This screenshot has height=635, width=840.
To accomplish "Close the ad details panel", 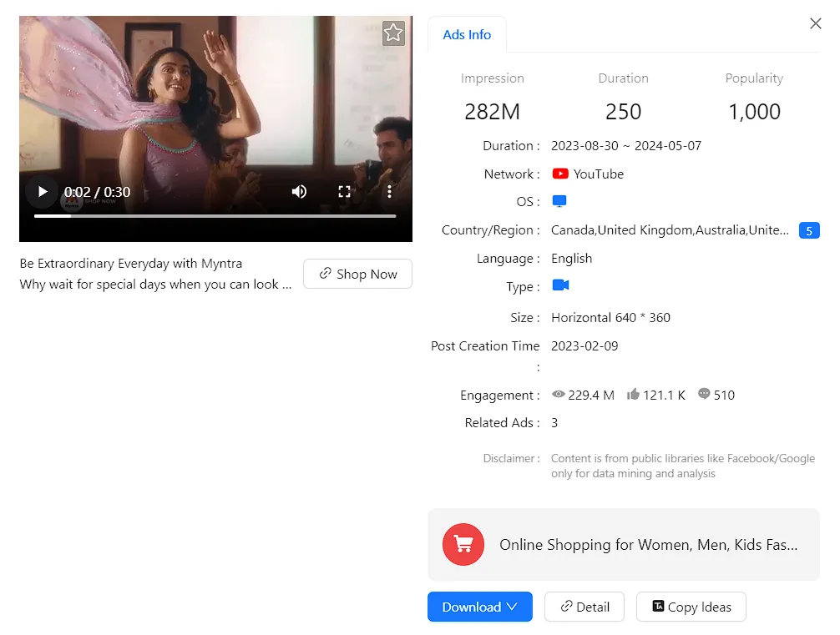I will [816, 23].
